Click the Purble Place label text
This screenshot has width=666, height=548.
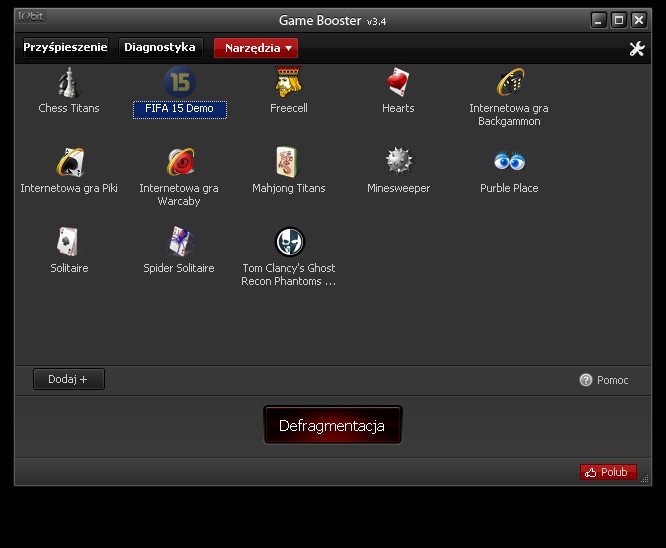(x=509, y=188)
